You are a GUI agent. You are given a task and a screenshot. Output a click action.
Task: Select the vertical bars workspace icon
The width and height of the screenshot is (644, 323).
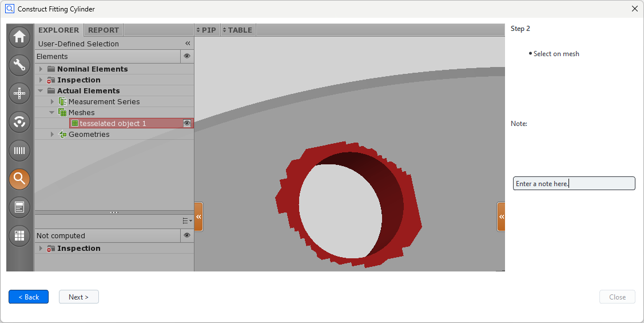coord(19,151)
